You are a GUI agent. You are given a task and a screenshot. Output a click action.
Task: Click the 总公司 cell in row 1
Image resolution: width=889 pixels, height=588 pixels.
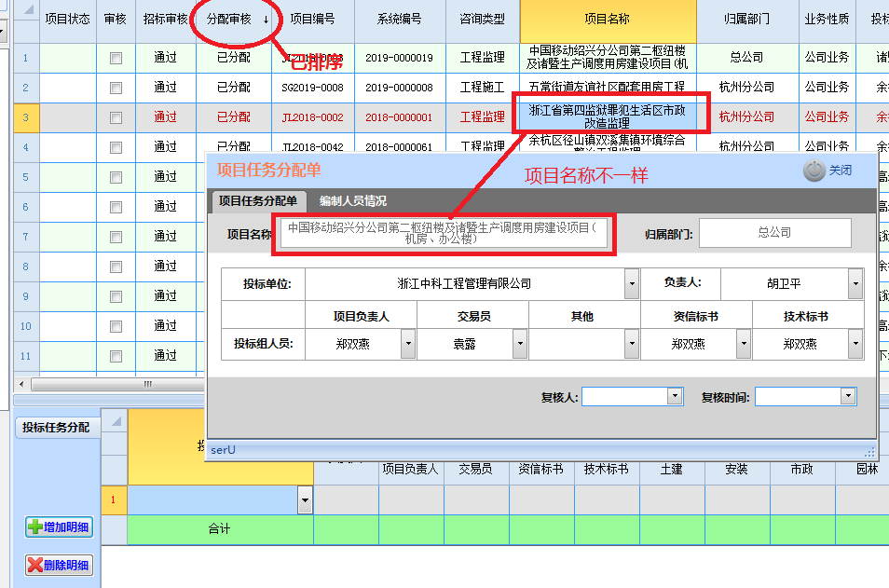tap(747, 59)
